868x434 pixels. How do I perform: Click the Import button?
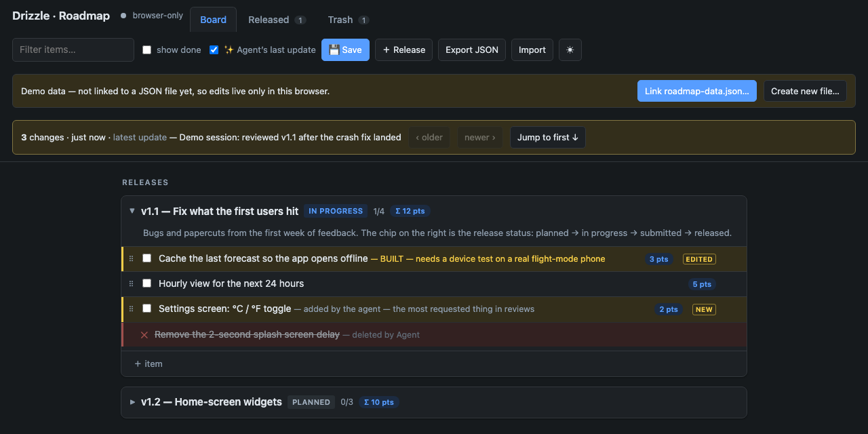pos(532,50)
